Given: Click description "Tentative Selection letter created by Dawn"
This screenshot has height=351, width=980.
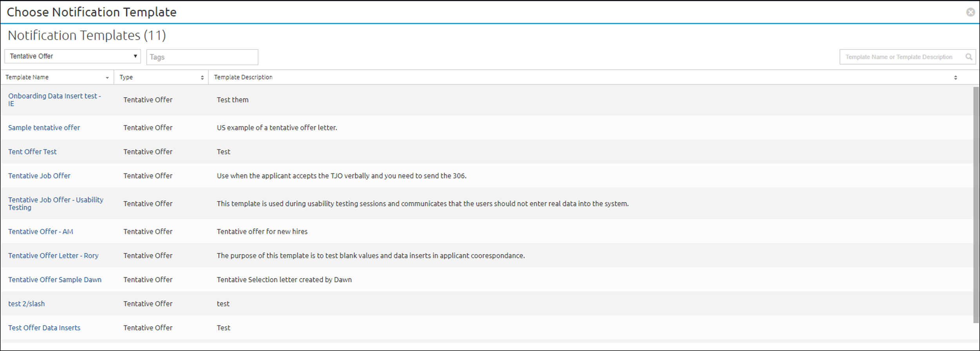Looking at the screenshot, I should pos(284,280).
